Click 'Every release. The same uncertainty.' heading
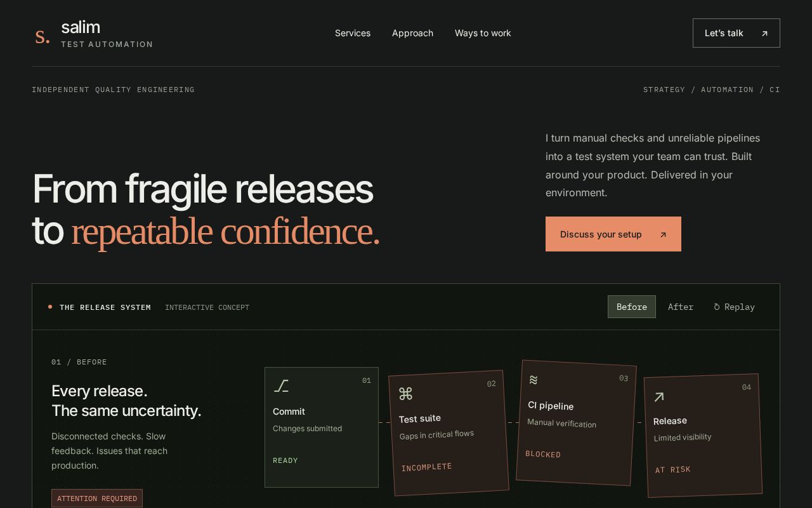This screenshot has height=508, width=812. pyautogui.click(x=126, y=401)
